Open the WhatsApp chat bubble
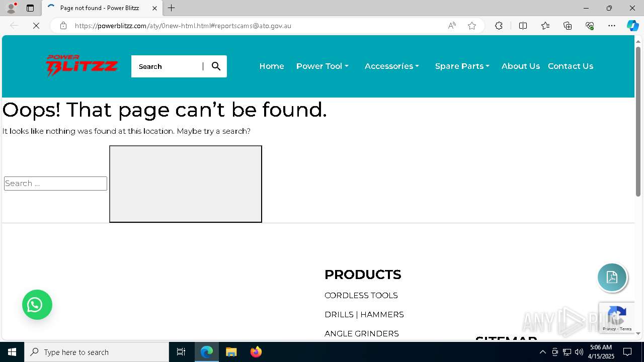The image size is (644, 362). (37, 305)
